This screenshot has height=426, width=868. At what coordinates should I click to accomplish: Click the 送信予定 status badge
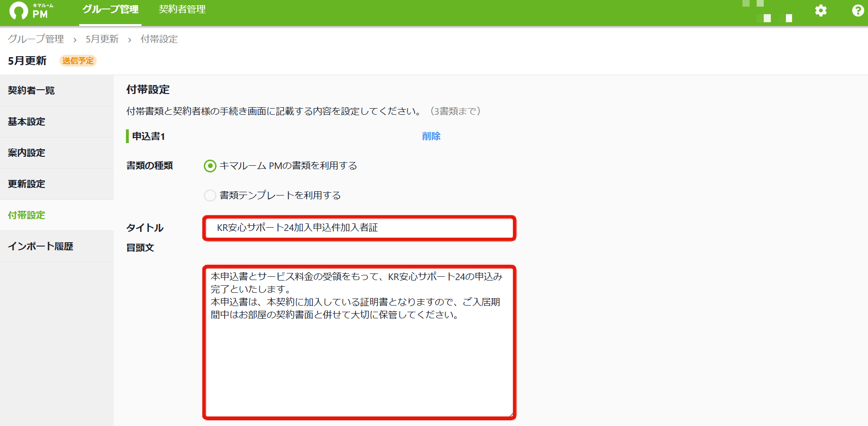(x=78, y=61)
